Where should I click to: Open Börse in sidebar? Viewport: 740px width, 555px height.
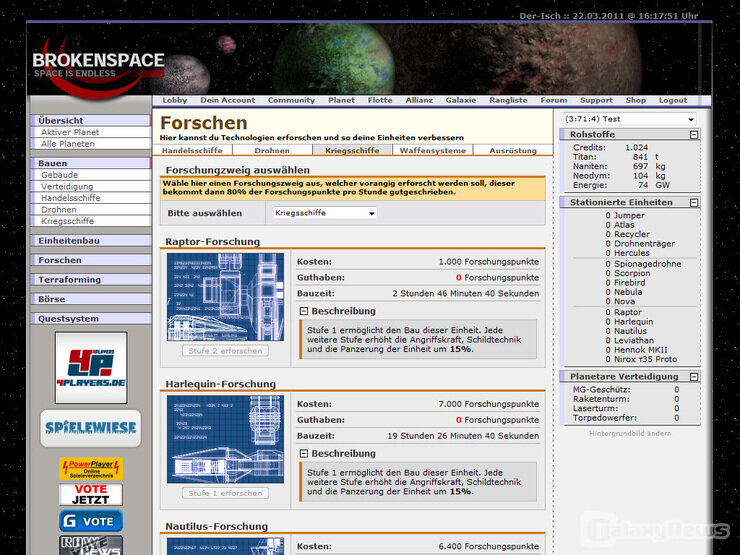tap(91, 299)
